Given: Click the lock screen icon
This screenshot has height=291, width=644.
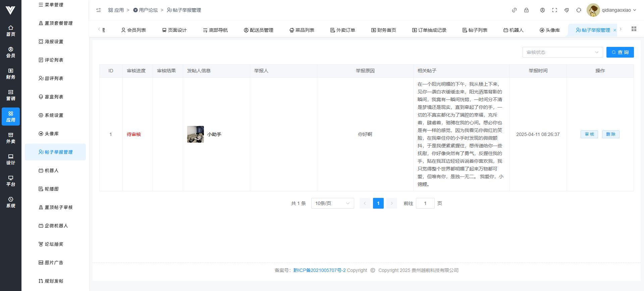Looking at the screenshot, I should (526, 10).
